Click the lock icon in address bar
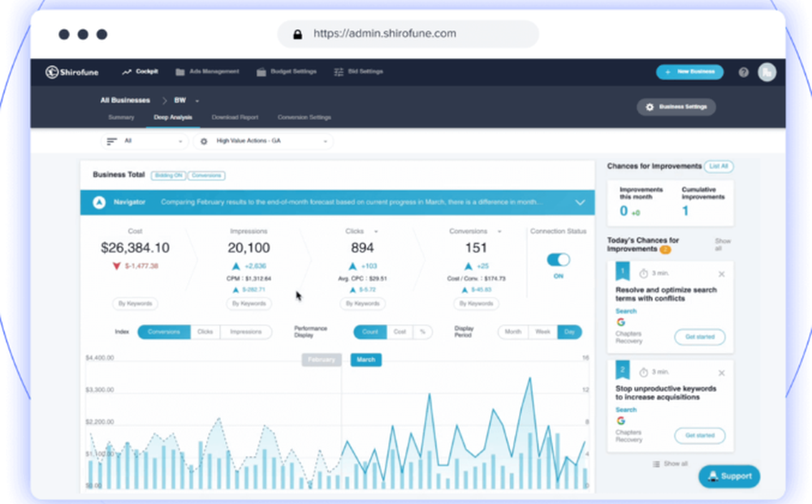812x504 pixels. tap(297, 35)
